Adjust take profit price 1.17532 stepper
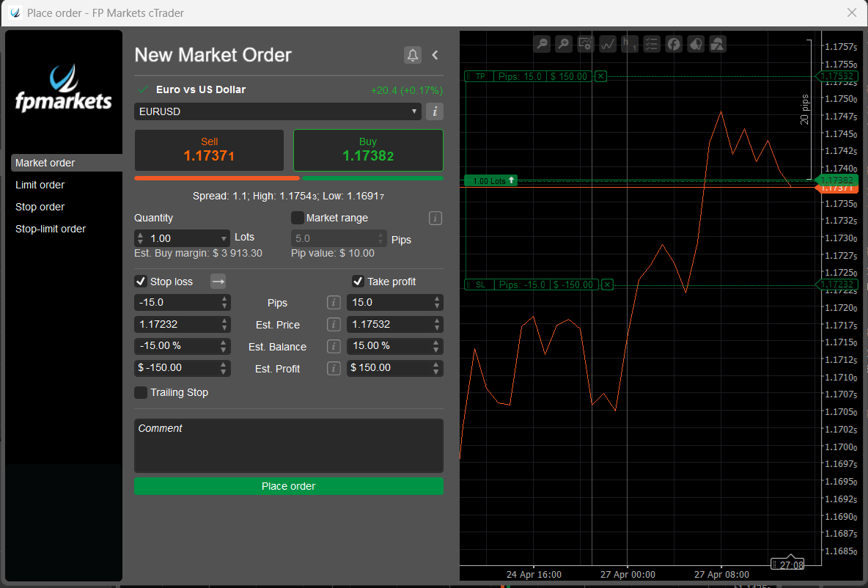This screenshot has width=868, height=588. tap(437, 325)
